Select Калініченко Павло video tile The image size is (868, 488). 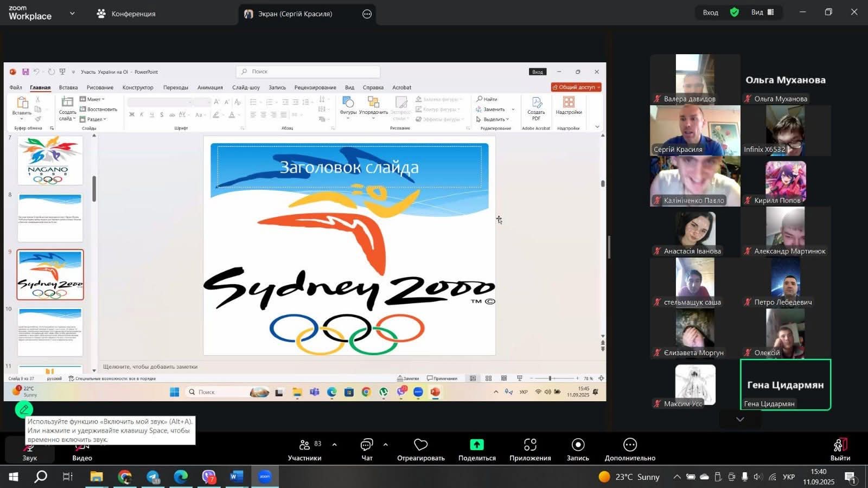(x=695, y=182)
